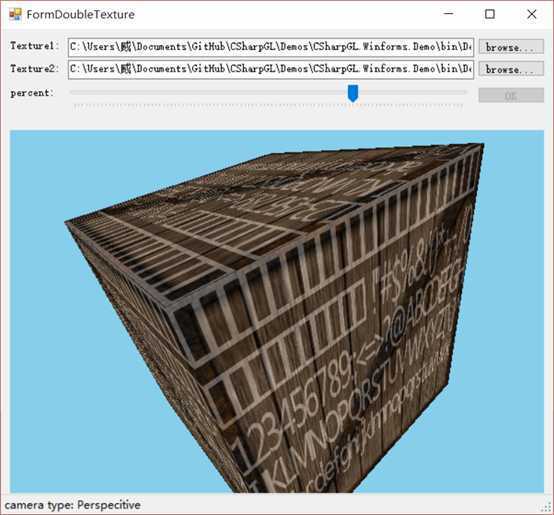Click the Texture1 label
The width and height of the screenshot is (554, 515).
34,46
